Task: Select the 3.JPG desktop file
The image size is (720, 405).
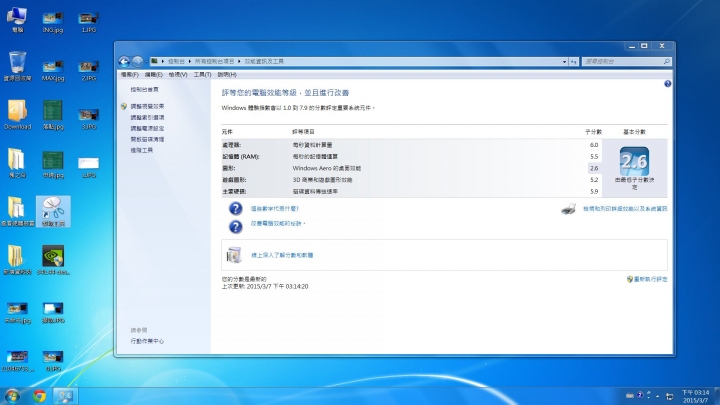Action: (89, 119)
